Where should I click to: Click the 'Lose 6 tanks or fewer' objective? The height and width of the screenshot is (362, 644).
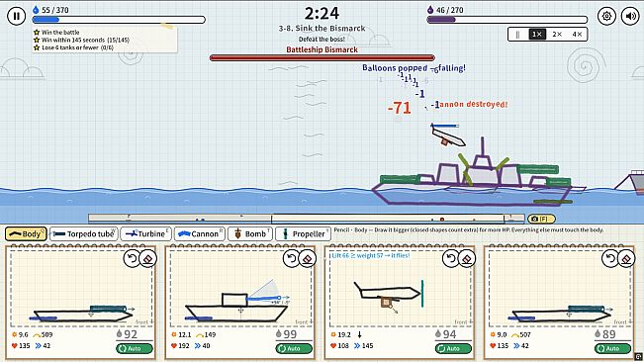tap(73, 47)
